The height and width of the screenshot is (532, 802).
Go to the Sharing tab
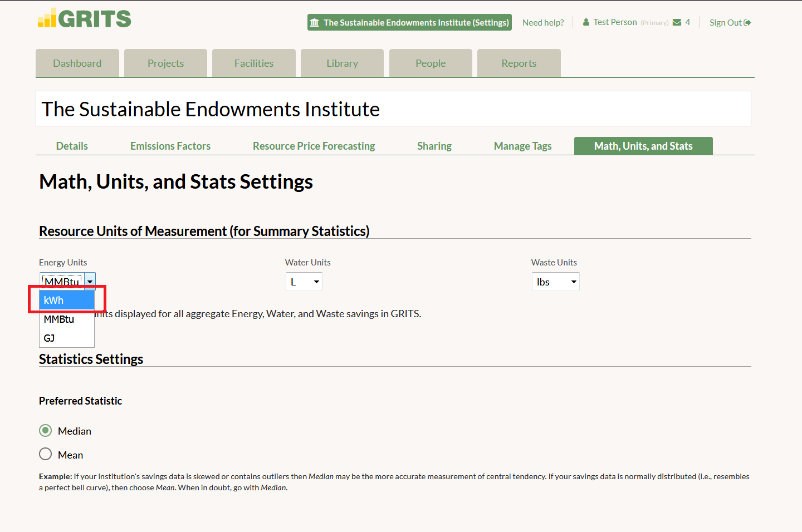coord(434,146)
